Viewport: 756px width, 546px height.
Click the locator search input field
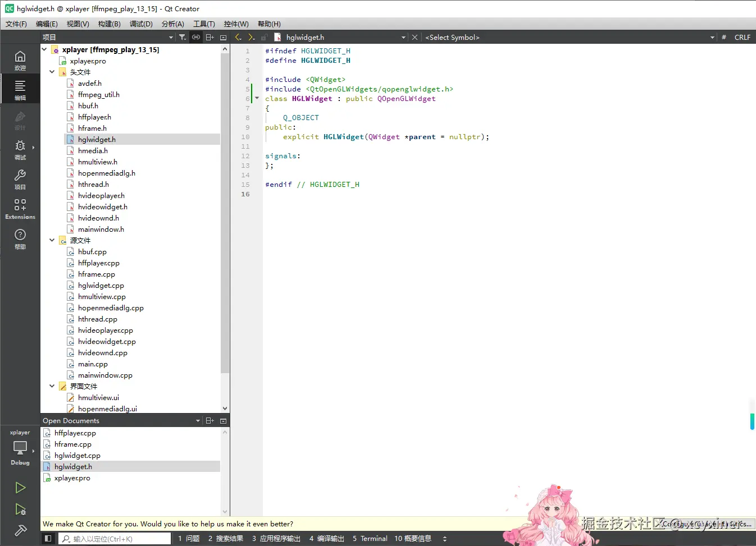tap(115, 538)
